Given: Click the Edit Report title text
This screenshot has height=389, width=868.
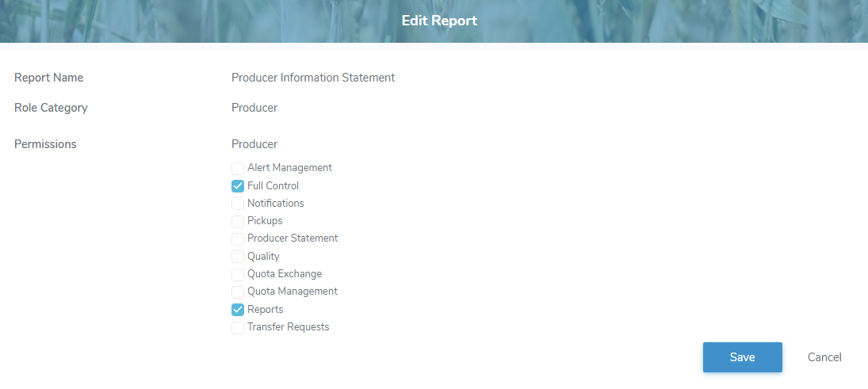Looking at the screenshot, I should [439, 21].
